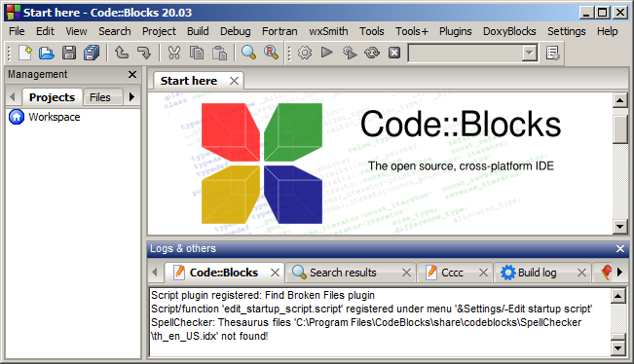Open the Fortran menu

[280, 31]
